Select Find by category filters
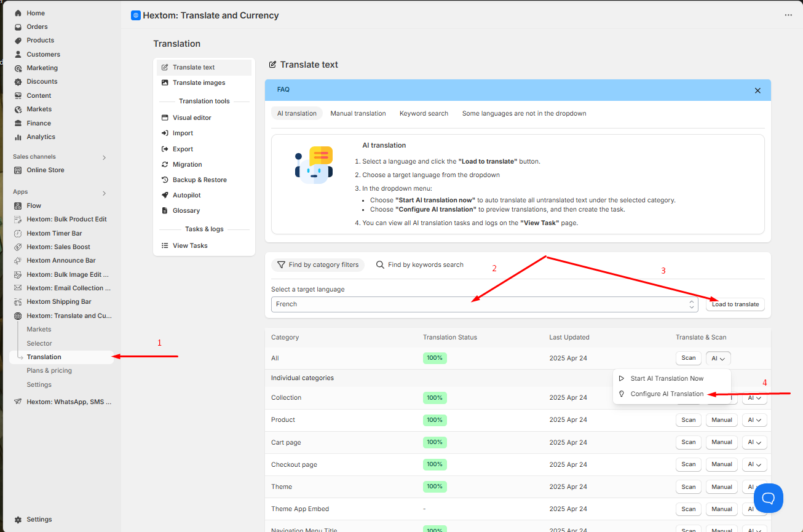The image size is (803, 532). click(318, 264)
